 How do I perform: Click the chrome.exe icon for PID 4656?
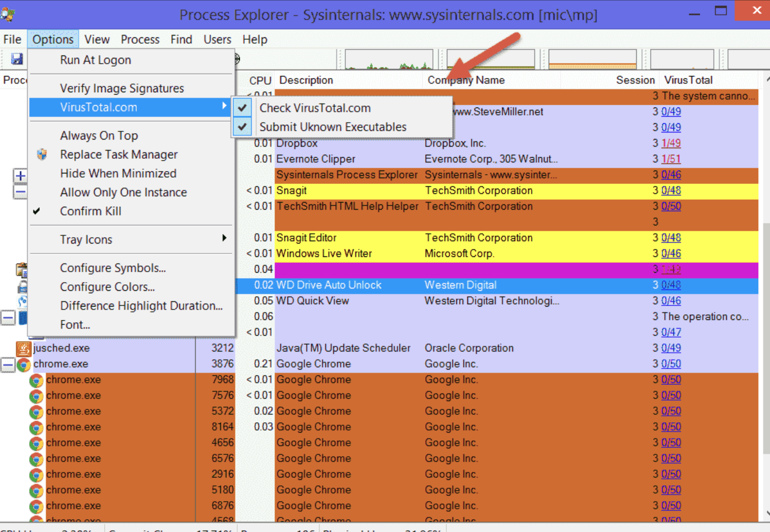(36, 443)
